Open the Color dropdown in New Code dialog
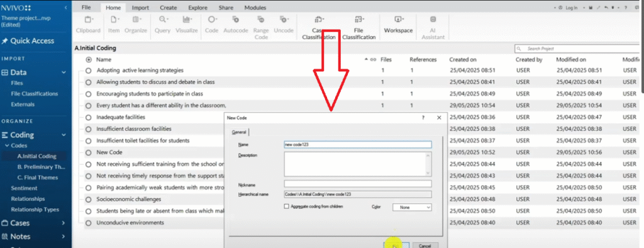The image size is (644, 248). point(412,207)
